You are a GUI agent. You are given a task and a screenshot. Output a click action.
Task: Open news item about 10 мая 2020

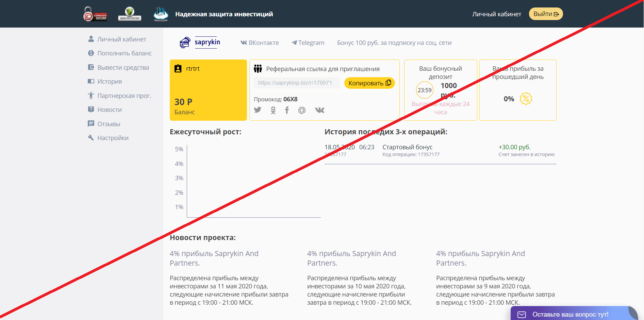tap(360, 278)
